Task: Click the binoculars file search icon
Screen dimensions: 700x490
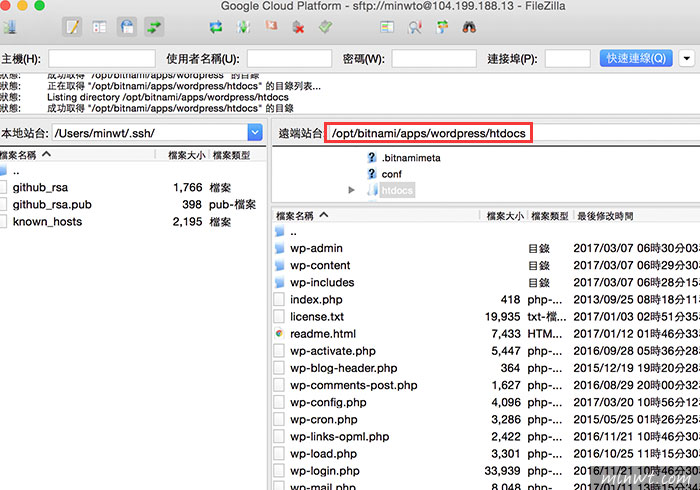Action: (469, 27)
